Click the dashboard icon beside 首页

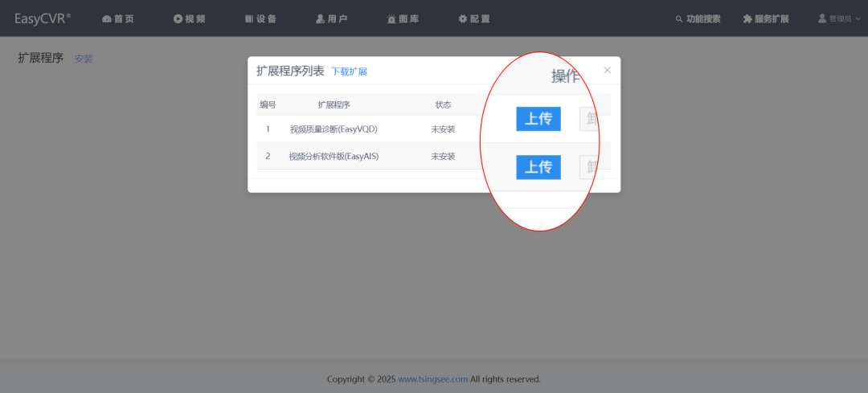click(107, 18)
